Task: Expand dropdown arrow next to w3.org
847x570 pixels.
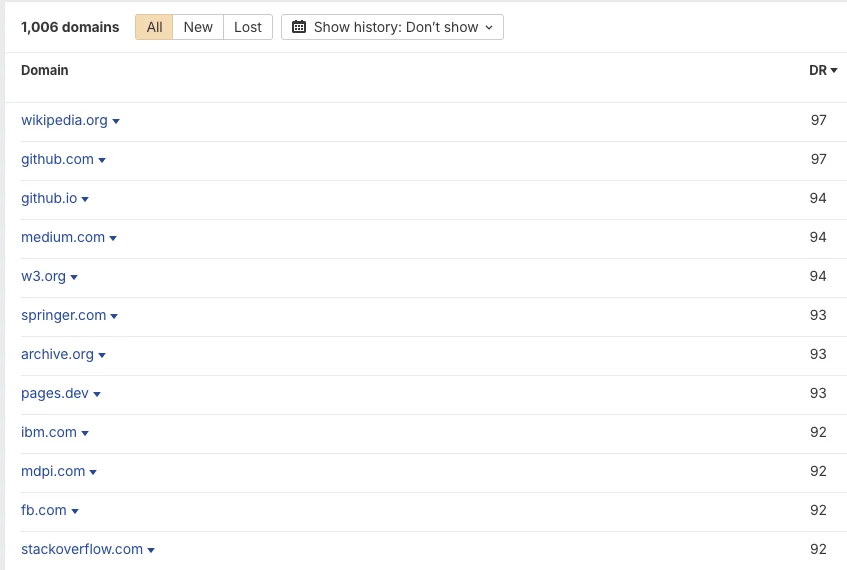Action: [x=74, y=278]
